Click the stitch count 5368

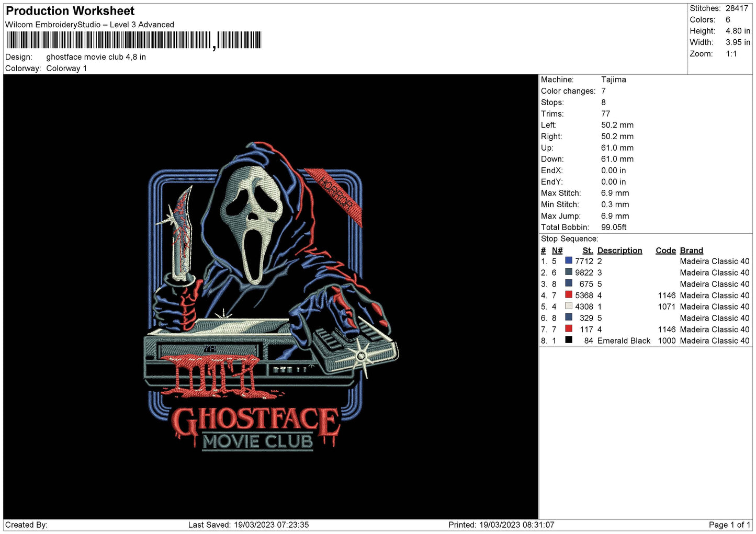[x=584, y=295]
